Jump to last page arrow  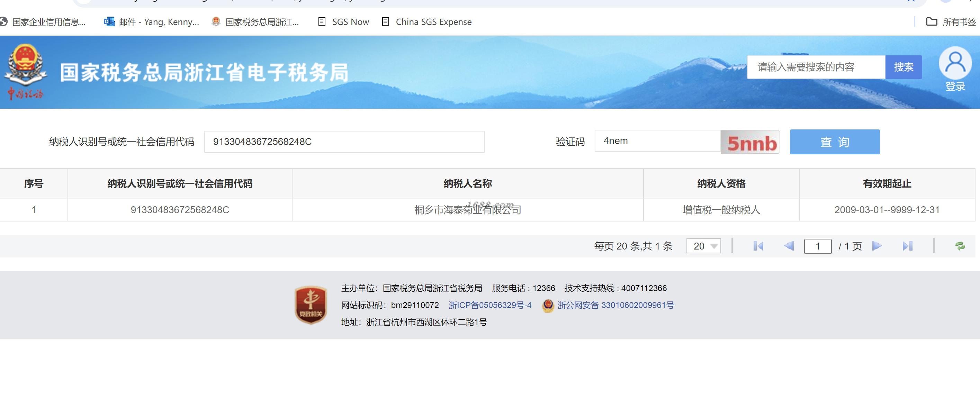[x=907, y=246]
